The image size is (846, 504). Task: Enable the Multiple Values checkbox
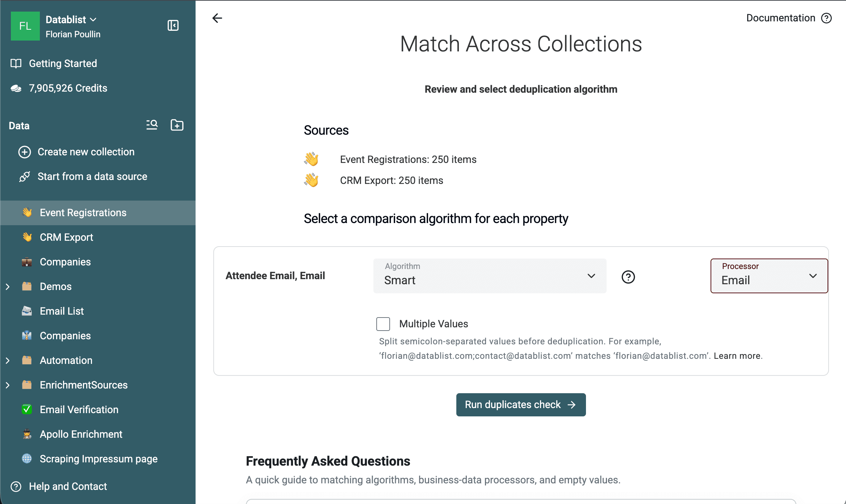click(383, 324)
